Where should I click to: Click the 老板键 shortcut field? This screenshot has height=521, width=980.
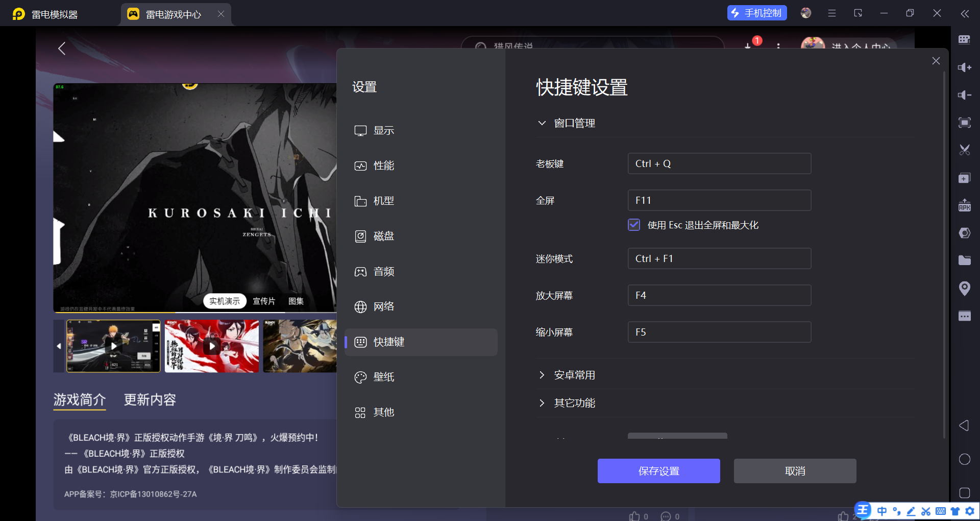click(x=719, y=163)
